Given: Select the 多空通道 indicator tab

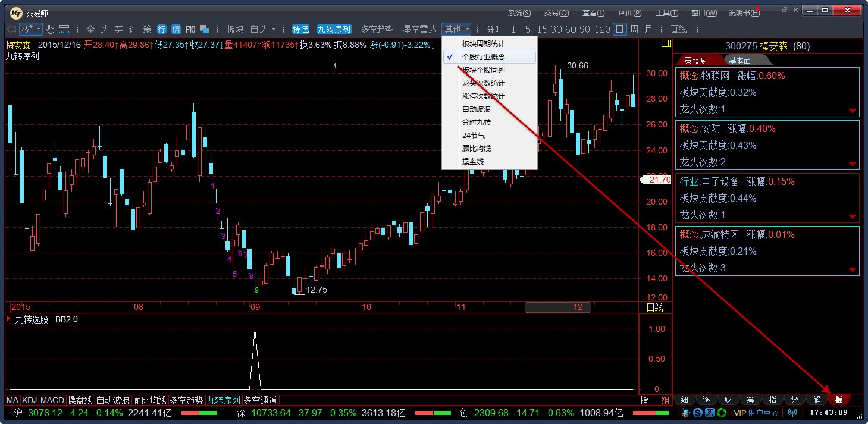Looking at the screenshot, I should pos(260,401).
